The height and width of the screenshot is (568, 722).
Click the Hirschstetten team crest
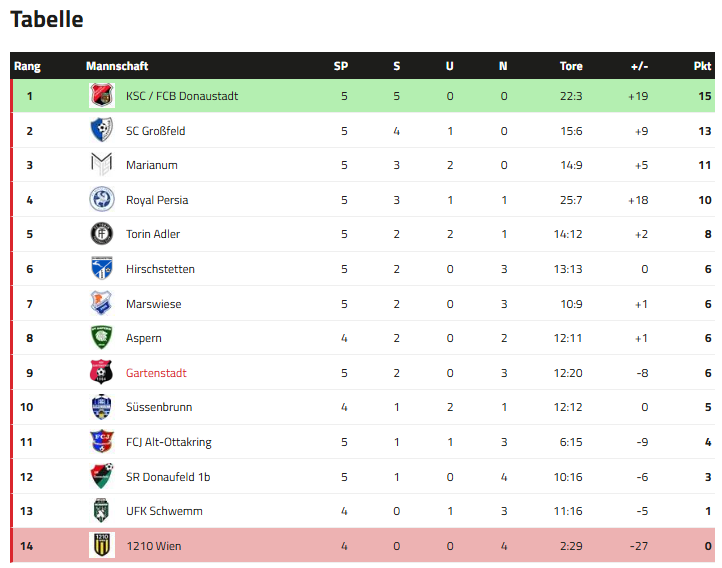click(102, 269)
